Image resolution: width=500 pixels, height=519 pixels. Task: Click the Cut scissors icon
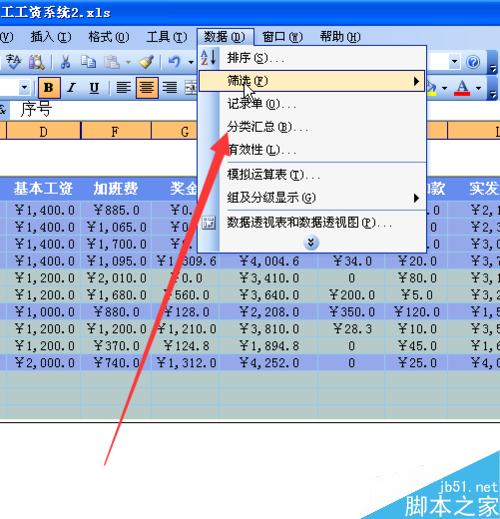65,62
